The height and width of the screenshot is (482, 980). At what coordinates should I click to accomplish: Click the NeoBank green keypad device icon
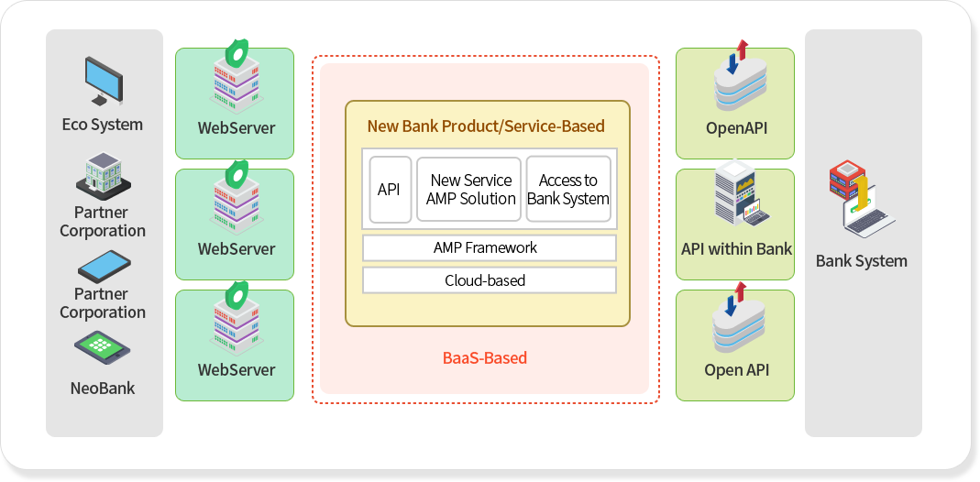(x=102, y=348)
